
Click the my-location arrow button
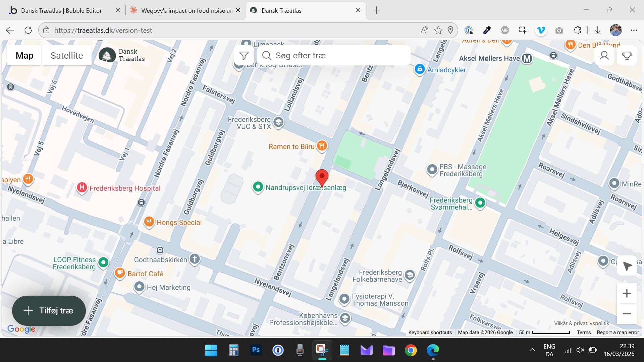coord(627,266)
